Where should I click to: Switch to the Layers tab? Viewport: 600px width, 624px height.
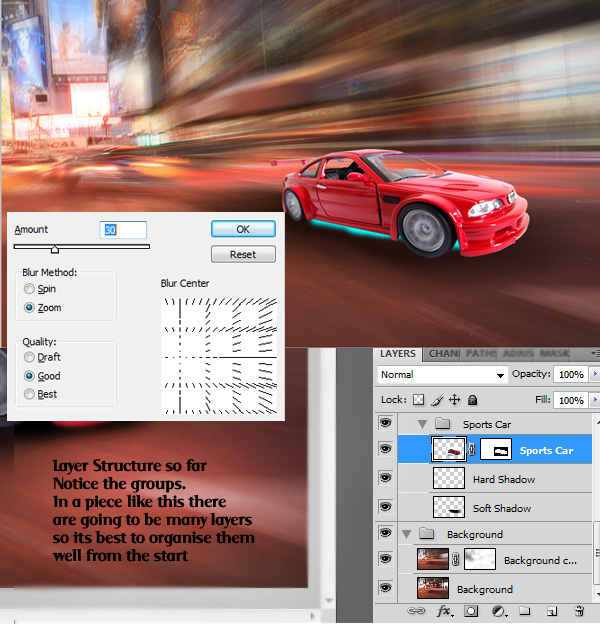pos(397,353)
